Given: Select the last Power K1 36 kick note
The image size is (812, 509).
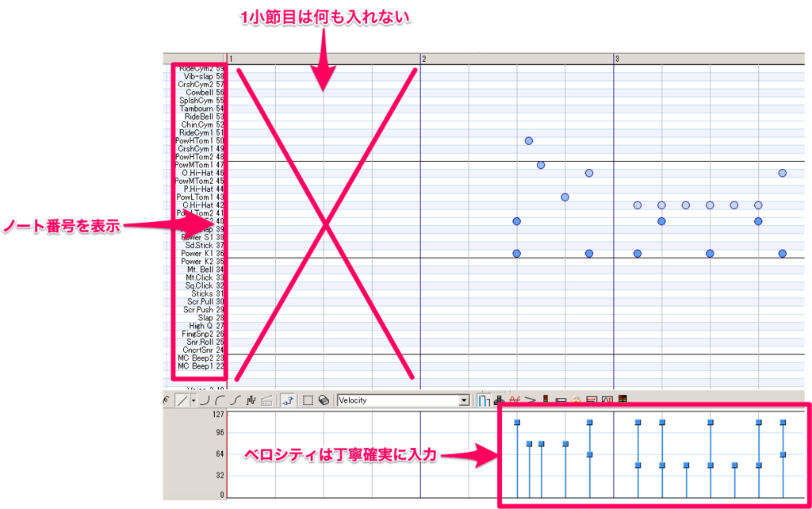Looking at the screenshot, I should [783, 254].
